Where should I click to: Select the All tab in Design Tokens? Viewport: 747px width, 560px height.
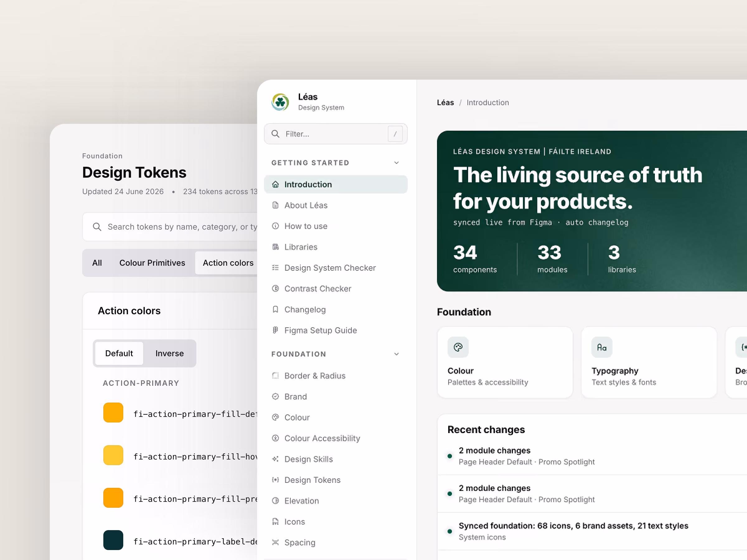click(x=97, y=263)
